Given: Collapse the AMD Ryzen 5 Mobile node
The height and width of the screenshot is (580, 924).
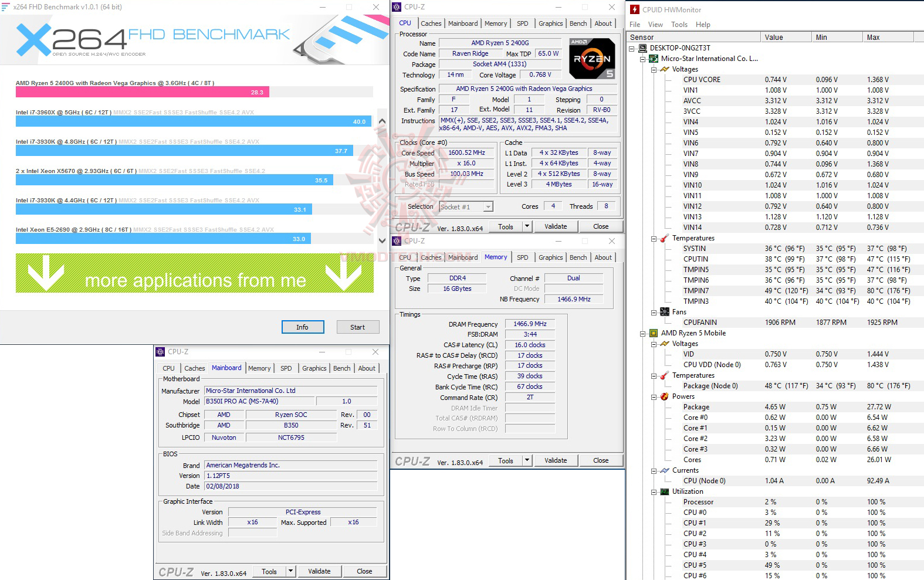Looking at the screenshot, I should click(x=643, y=333).
